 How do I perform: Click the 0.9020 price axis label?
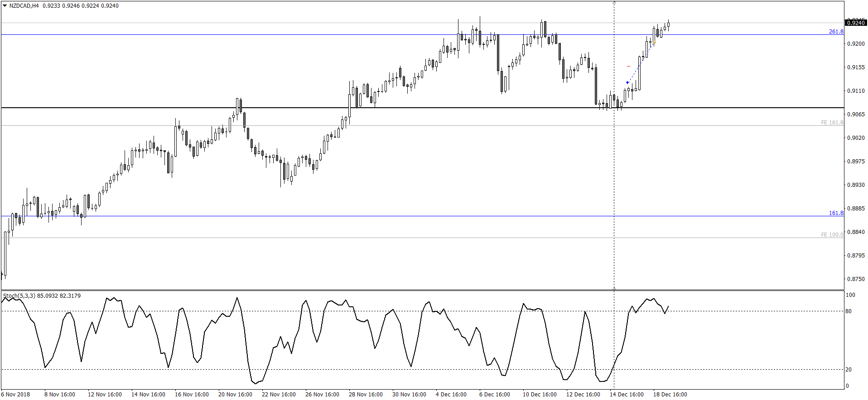pos(856,138)
